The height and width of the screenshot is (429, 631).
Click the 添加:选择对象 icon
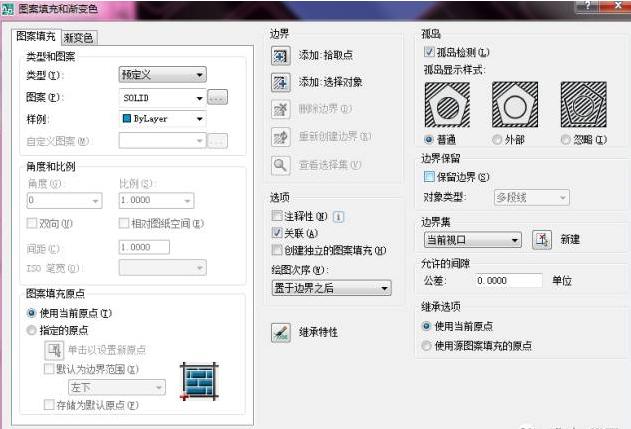280,82
